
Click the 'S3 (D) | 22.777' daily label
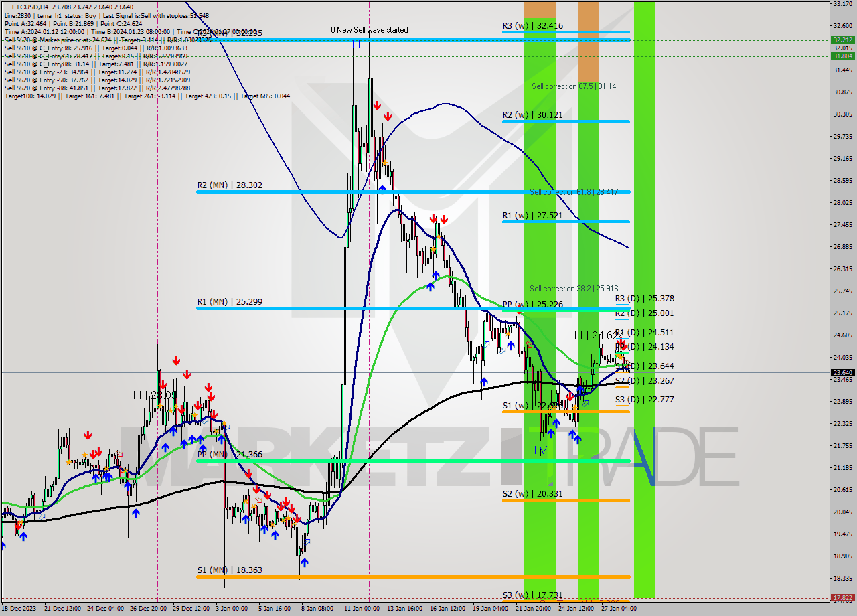(x=644, y=400)
